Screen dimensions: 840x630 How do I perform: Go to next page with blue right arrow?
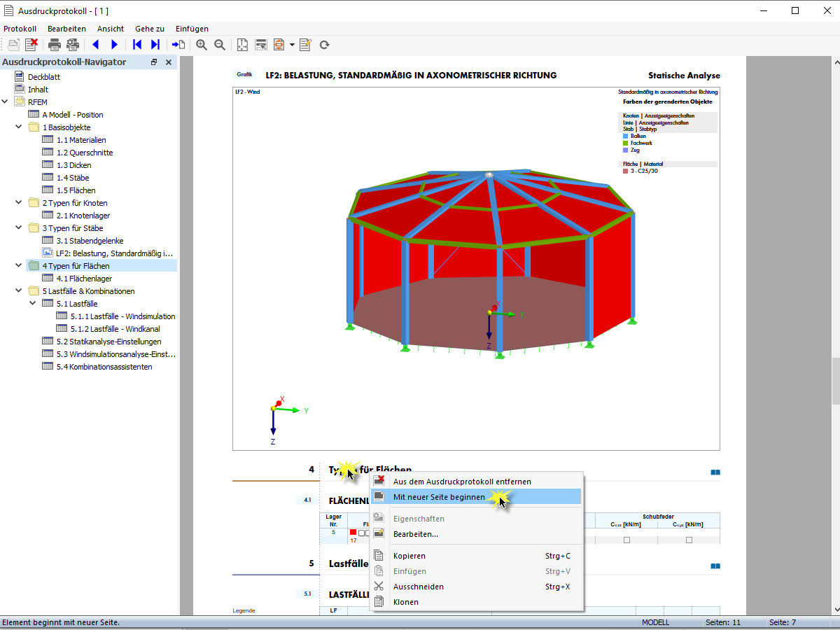point(114,45)
